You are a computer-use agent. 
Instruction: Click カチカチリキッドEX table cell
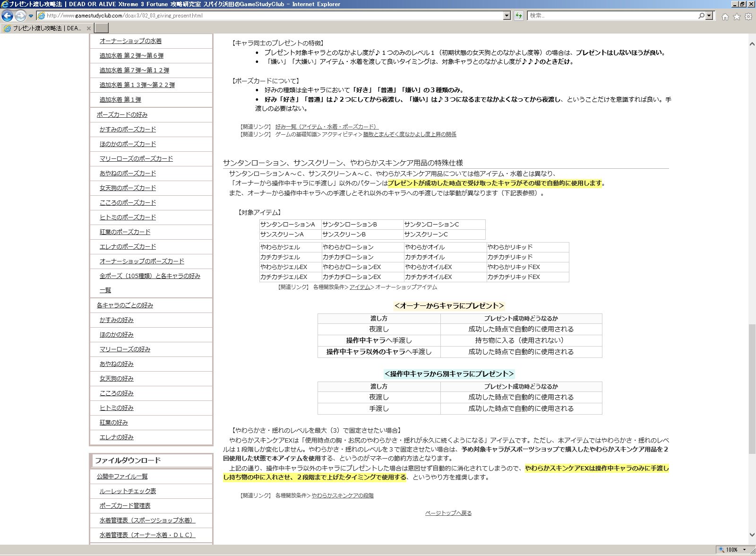tap(527, 277)
